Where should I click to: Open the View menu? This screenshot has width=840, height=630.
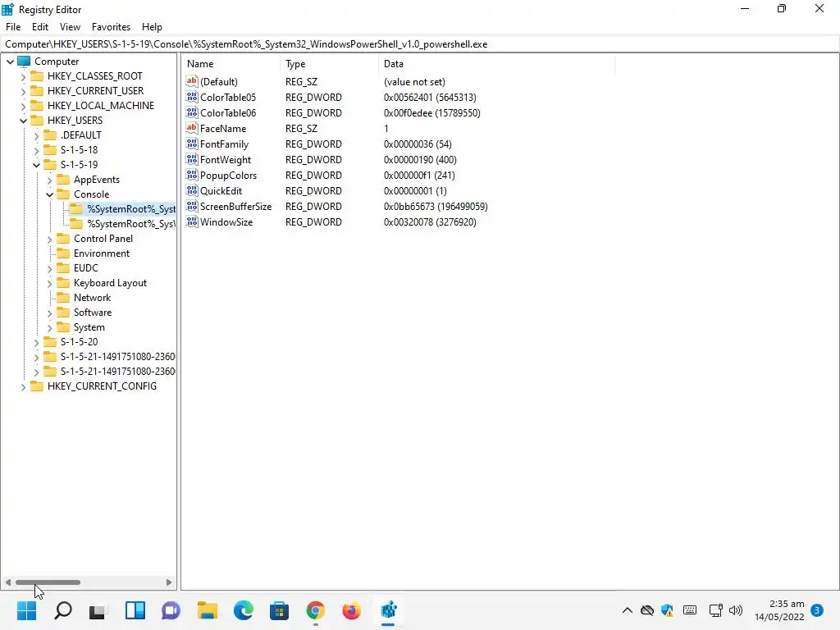pyautogui.click(x=70, y=27)
